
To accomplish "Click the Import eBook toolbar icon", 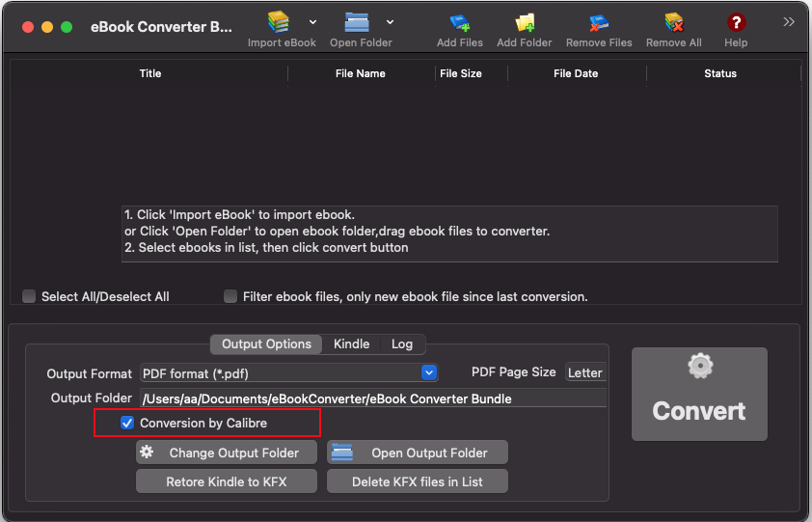I will point(279,23).
